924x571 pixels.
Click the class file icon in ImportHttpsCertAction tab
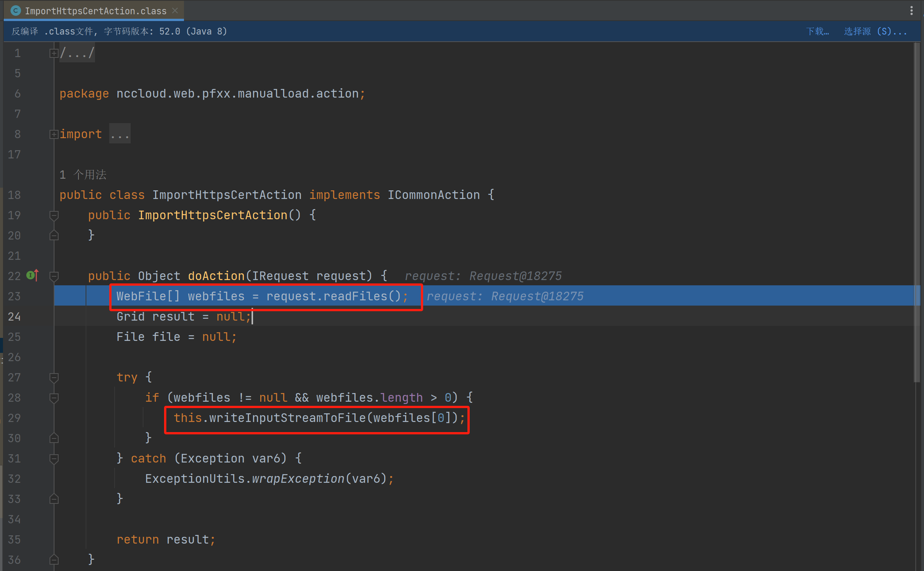(x=15, y=11)
